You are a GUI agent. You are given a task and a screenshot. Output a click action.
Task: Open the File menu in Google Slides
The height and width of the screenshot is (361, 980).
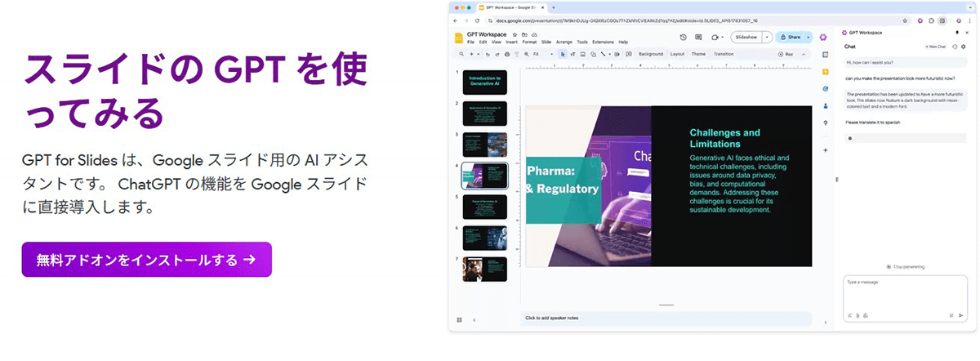pos(470,42)
